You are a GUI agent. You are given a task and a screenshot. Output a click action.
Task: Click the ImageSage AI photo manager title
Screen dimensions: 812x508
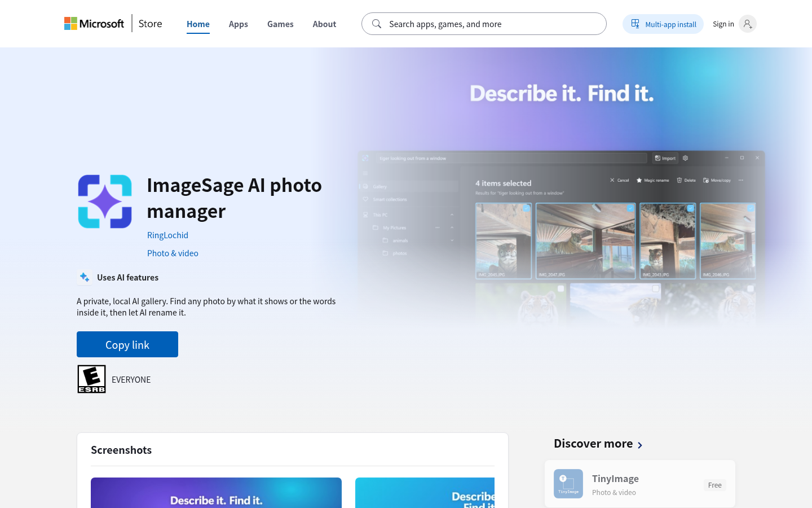point(234,198)
